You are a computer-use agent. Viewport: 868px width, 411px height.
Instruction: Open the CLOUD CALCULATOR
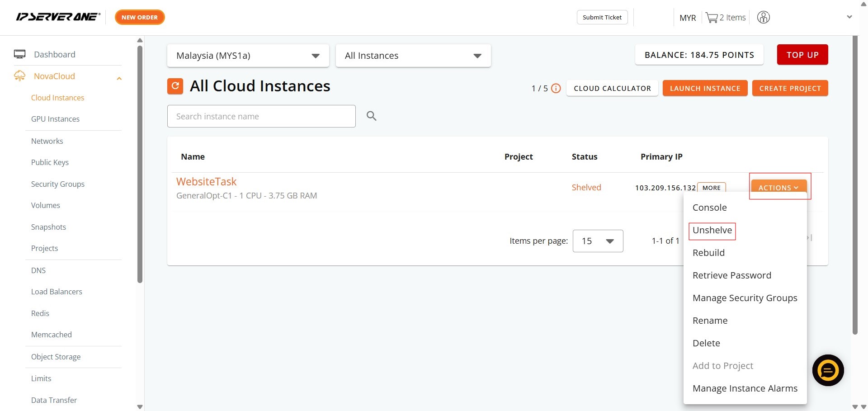point(612,88)
